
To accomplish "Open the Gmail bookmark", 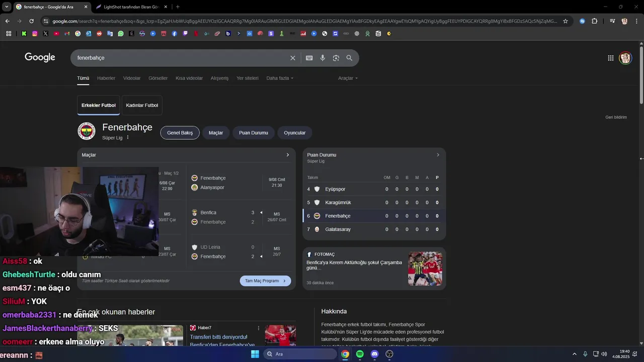I will click(x=67, y=34).
